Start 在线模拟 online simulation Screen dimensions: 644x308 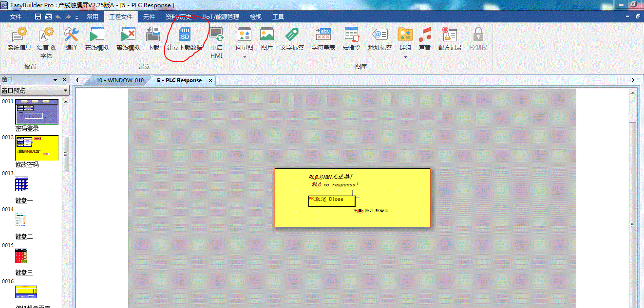[x=96, y=39]
